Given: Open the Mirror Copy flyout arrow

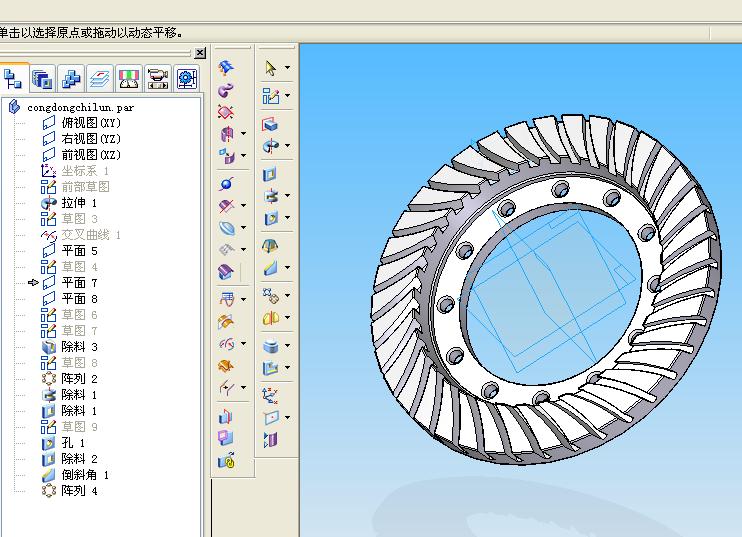Looking at the screenshot, I should [287, 318].
